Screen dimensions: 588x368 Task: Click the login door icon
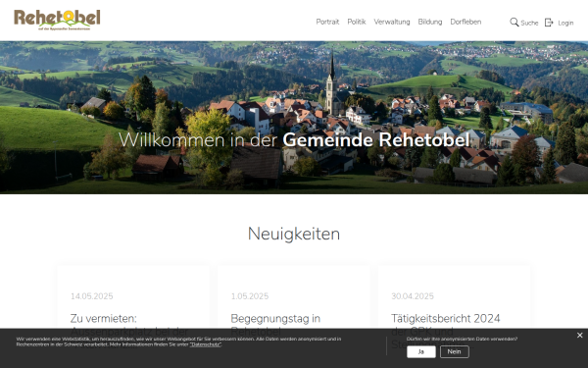(x=549, y=23)
